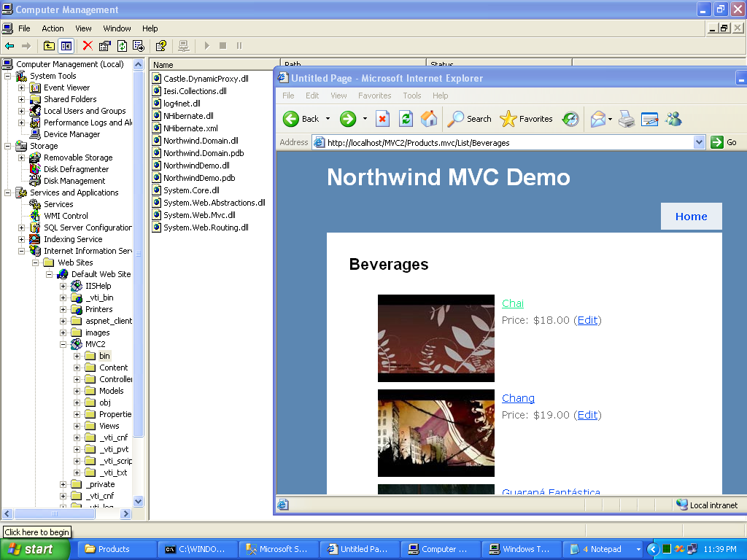
Task: Select Device Manager in the tree
Action: point(72,134)
